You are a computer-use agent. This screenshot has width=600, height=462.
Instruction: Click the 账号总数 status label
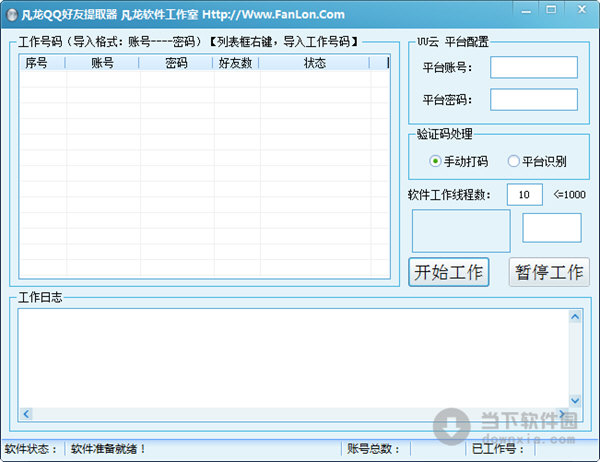[373, 449]
